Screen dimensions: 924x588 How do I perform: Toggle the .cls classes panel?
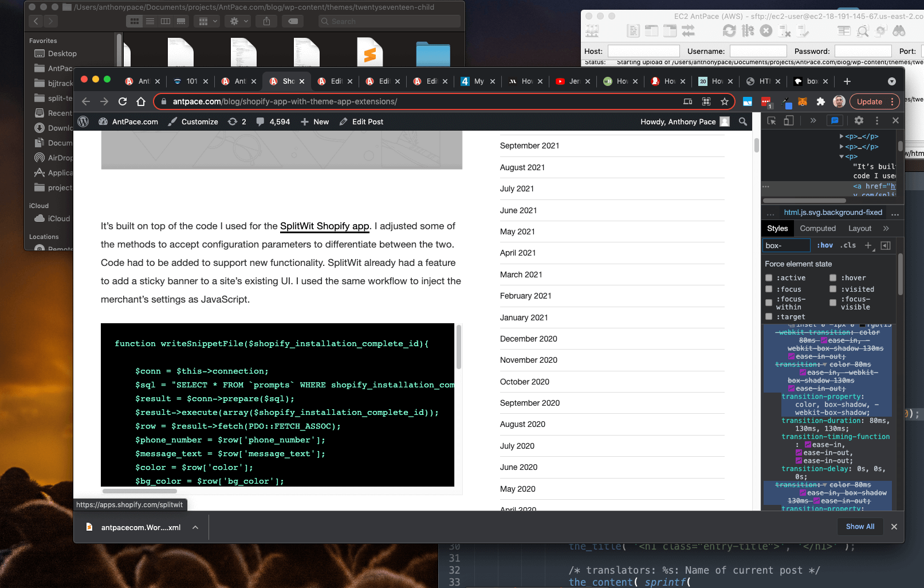[848, 245]
